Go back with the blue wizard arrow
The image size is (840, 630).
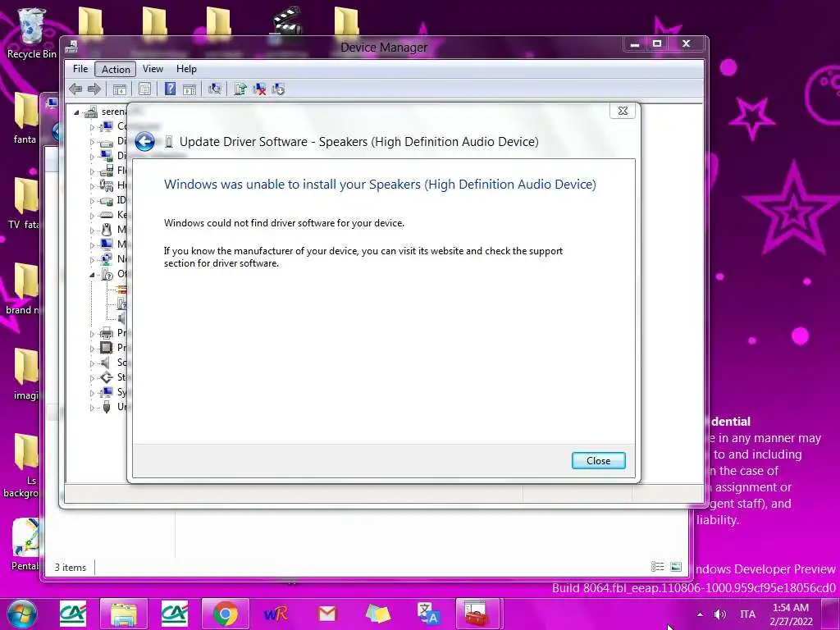pyautogui.click(x=144, y=142)
